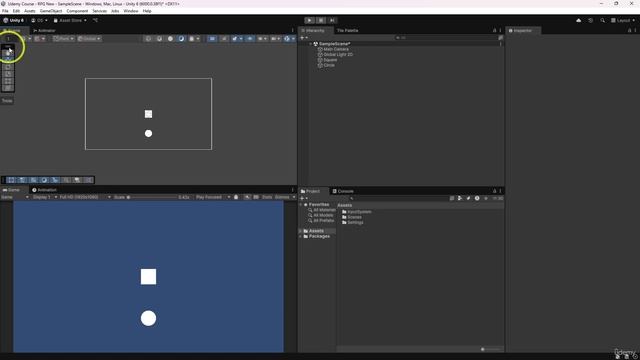640x360 pixels.
Task: Open the Assets menu
Action: pos(29,11)
